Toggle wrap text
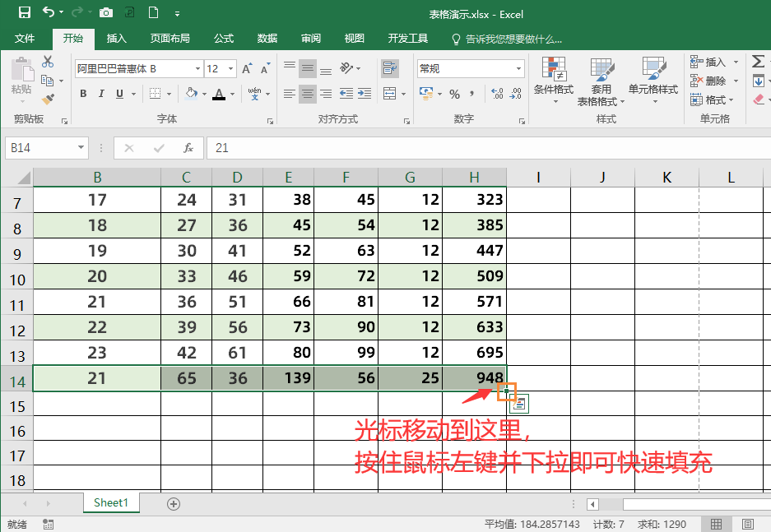Viewport: 771px width, 532px height. click(x=389, y=68)
